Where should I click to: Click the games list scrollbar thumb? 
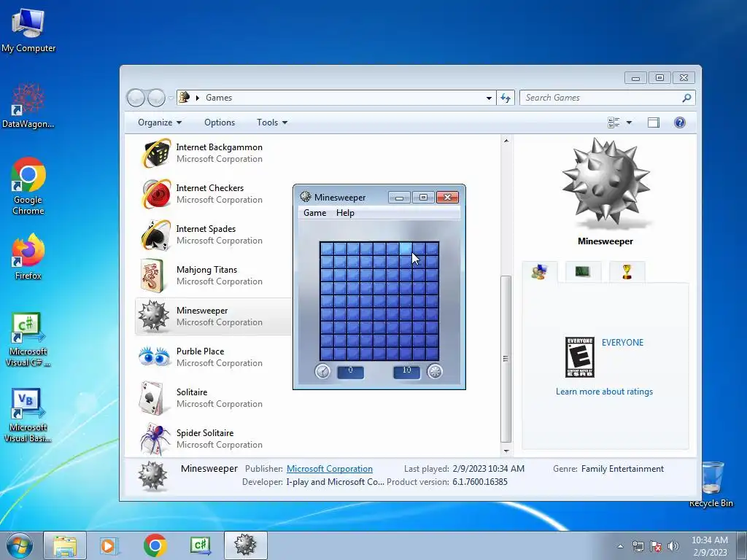point(506,359)
